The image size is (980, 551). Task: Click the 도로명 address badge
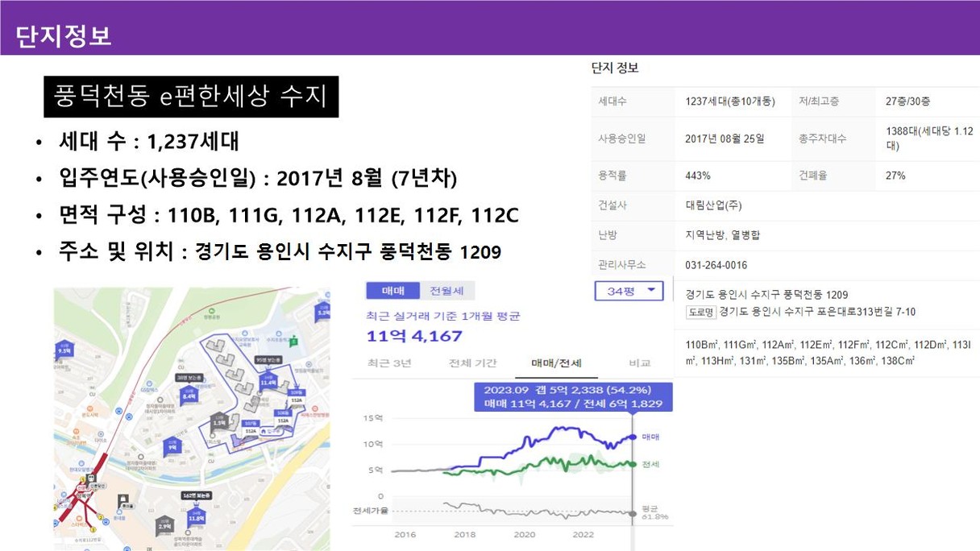[x=700, y=312]
